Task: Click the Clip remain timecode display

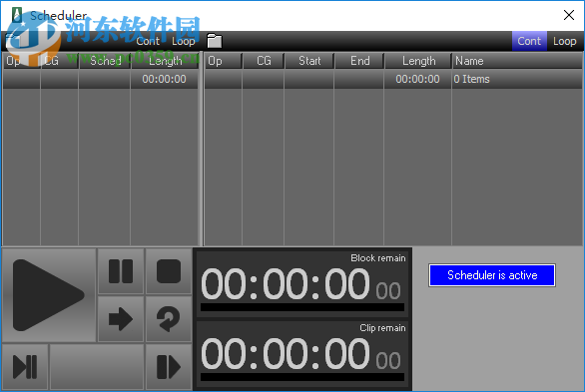Action: [300, 354]
